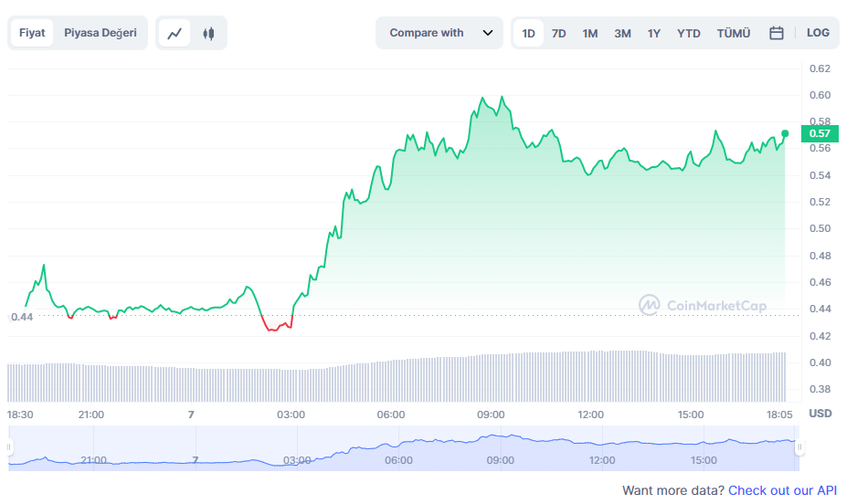Open the Check out our API link
The height and width of the screenshot is (504, 857).
(x=782, y=490)
